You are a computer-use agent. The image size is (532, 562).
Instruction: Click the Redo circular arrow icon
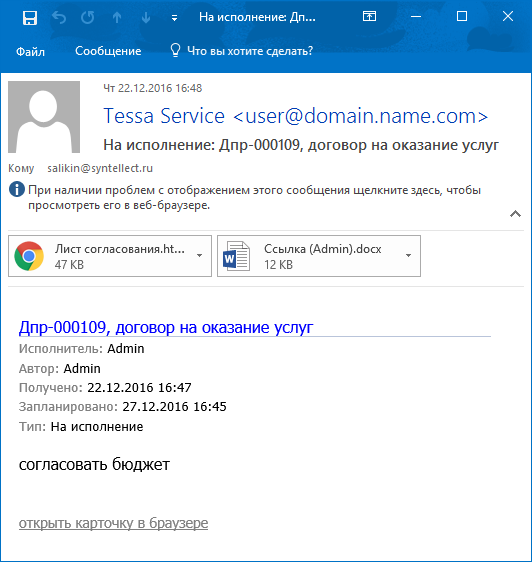click(x=87, y=17)
